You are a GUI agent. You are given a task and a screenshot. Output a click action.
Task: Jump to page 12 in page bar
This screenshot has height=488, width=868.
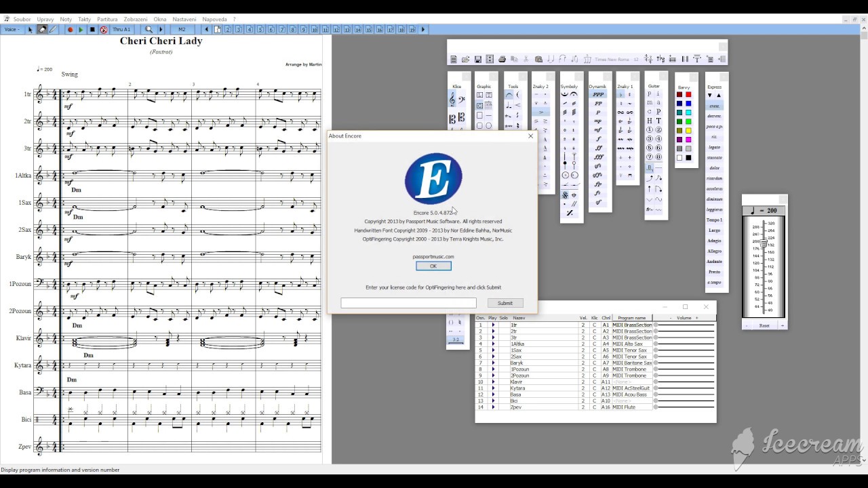tap(336, 30)
